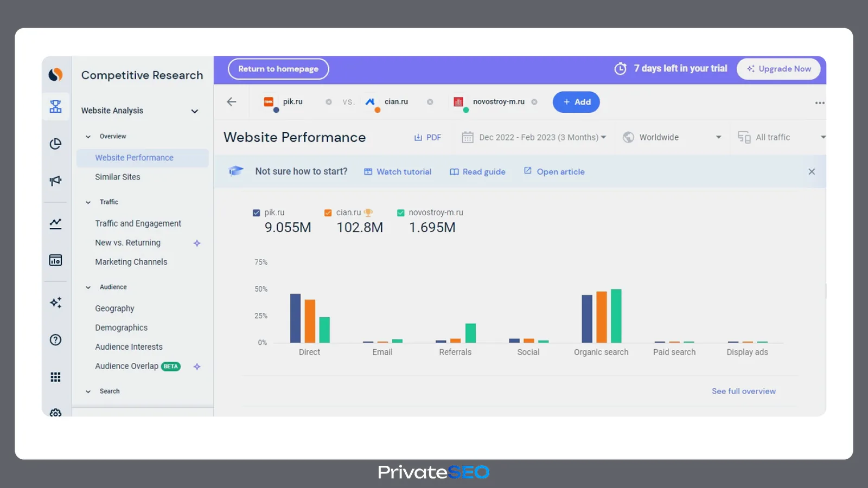868x488 pixels.
Task: Click Upgrade Now button
Action: coord(778,69)
